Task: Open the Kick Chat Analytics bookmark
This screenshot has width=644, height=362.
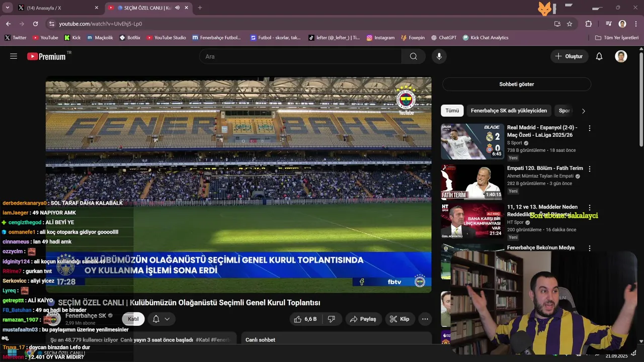Action: click(486, 38)
